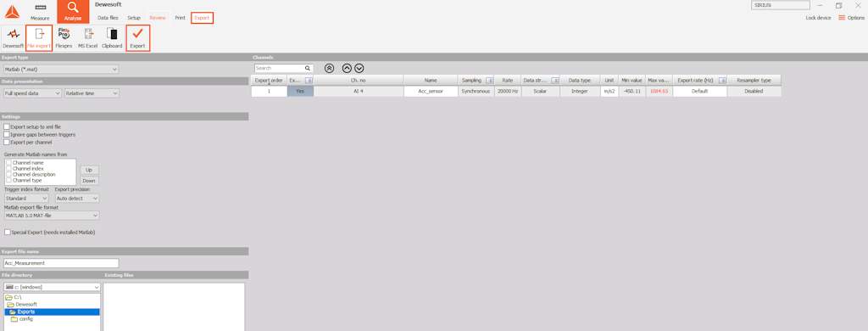Enable Export per channel checkbox
The height and width of the screenshot is (331, 868).
pyautogui.click(x=7, y=142)
